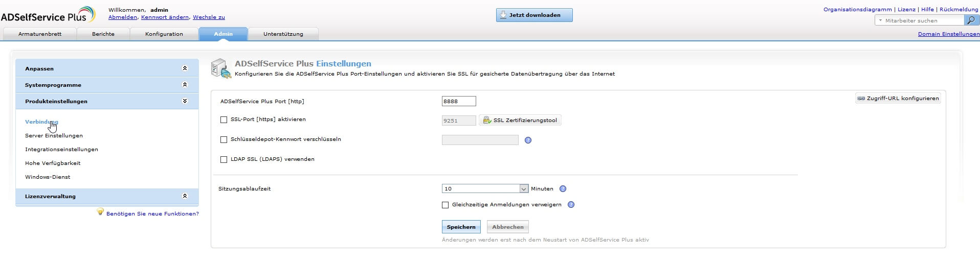Image resolution: width=980 pixels, height=263 pixels.
Task: Click the ADSelfService Plus logo
Action: (48, 15)
